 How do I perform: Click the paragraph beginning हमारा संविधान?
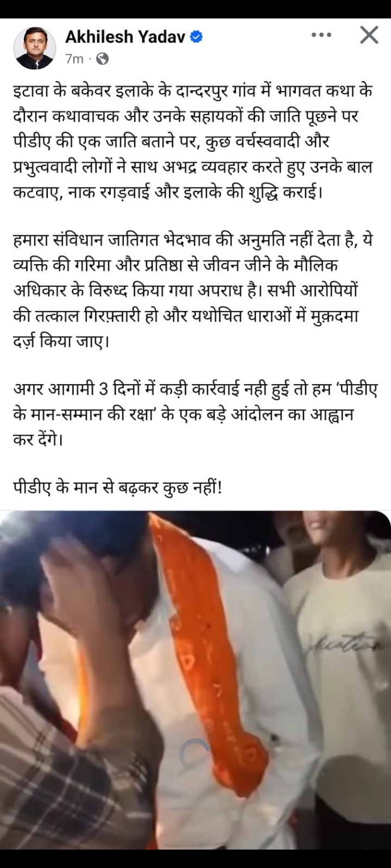(192, 290)
